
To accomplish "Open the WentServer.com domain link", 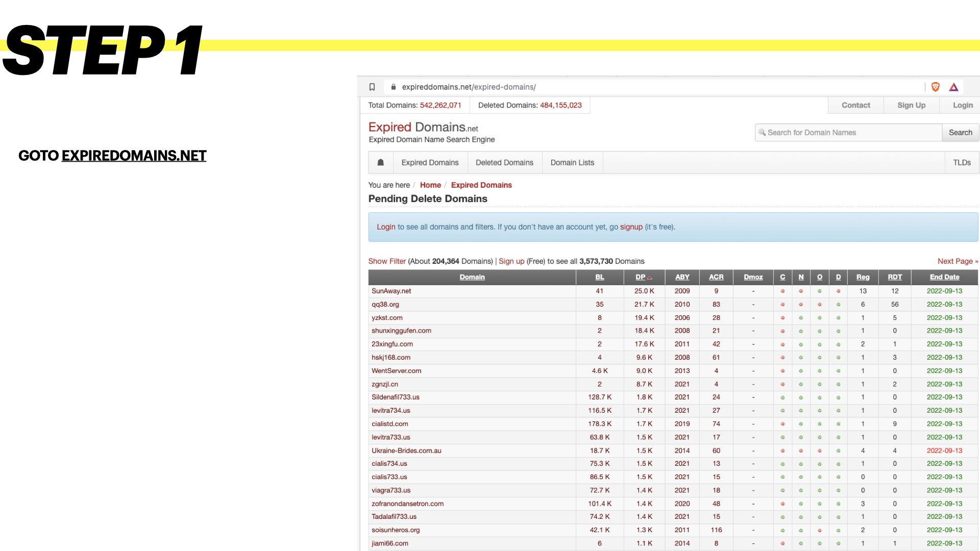I will pyautogui.click(x=396, y=370).
